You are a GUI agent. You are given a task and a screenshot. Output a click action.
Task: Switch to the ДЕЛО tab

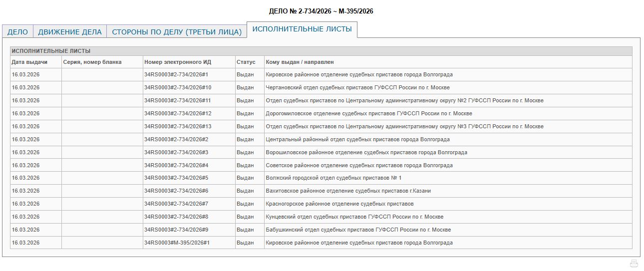[x=17, y=31]
